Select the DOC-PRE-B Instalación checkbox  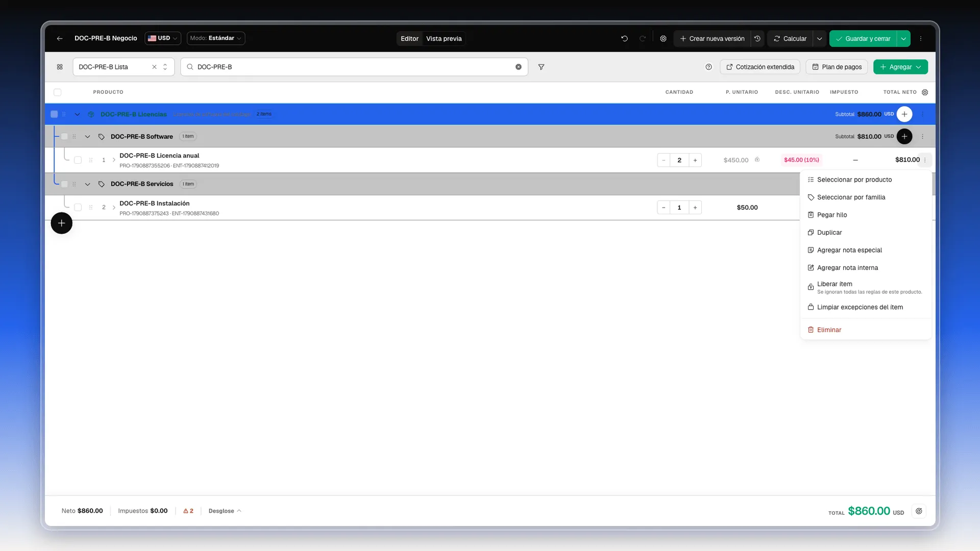(x=78, y=207)
